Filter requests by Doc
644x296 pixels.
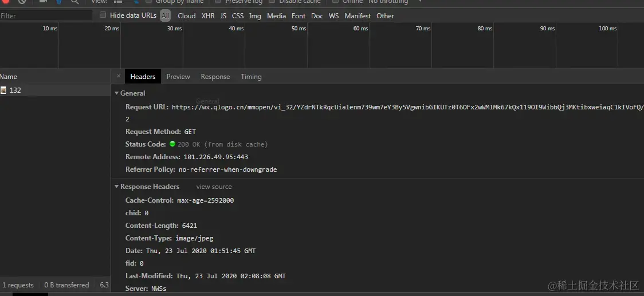point(317,15)
